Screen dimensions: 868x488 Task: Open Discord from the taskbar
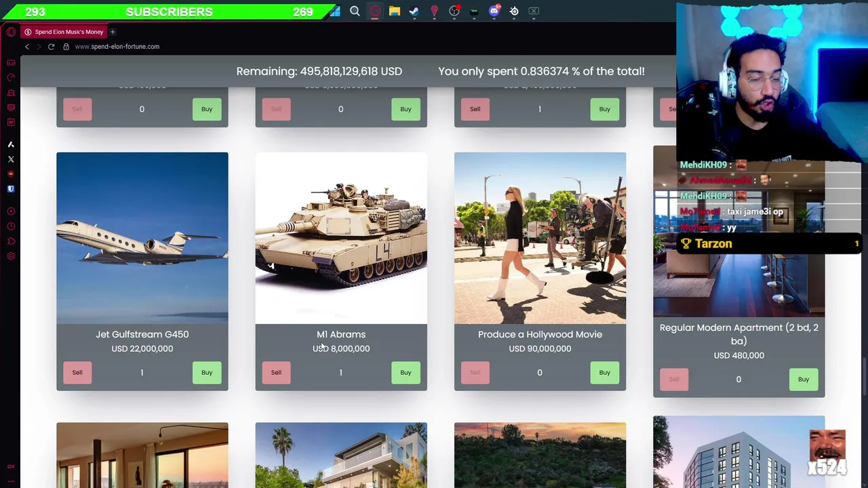(x=494, y=11)
